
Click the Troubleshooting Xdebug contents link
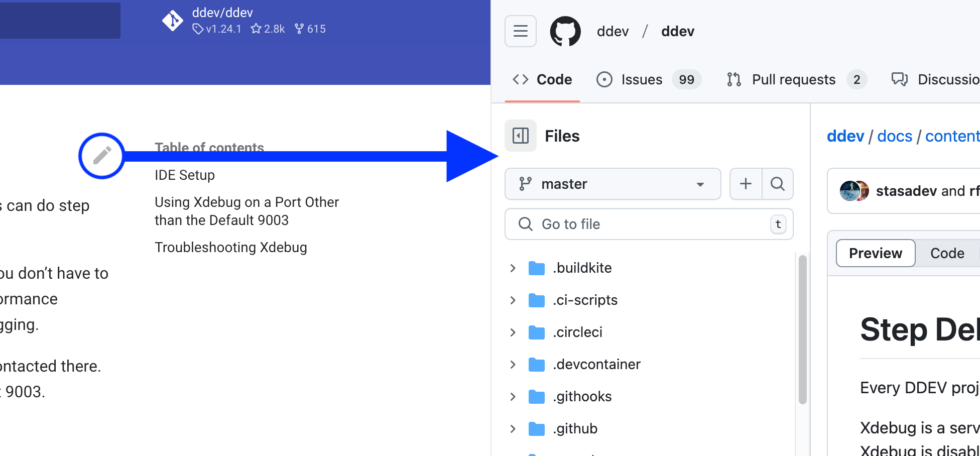[231, 247]
